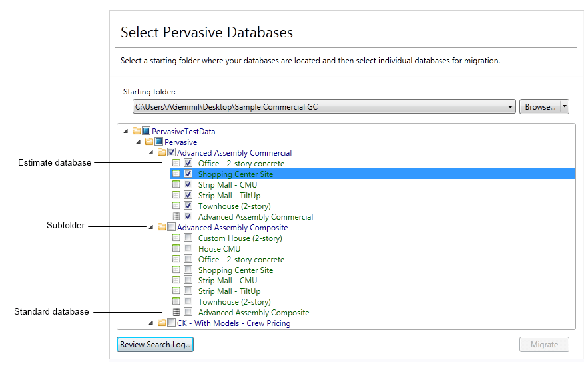The image size is (588, 366).
Task: Select the House CMU estimate label
Action: (x=219, y=248)
